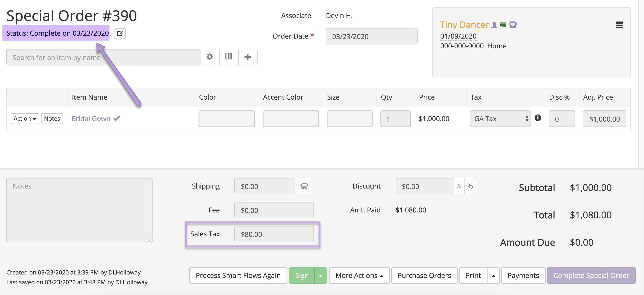Image resolution: width=644 pixels, height=295 pixels.
Task: Click the plus add item icon
Action: (247, 57)
